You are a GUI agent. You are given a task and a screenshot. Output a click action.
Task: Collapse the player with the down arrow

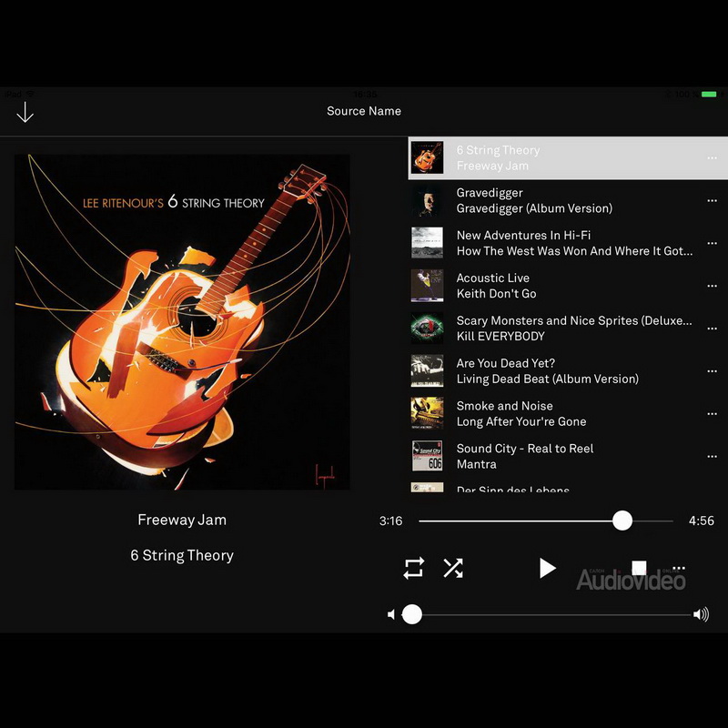(25, 112)
